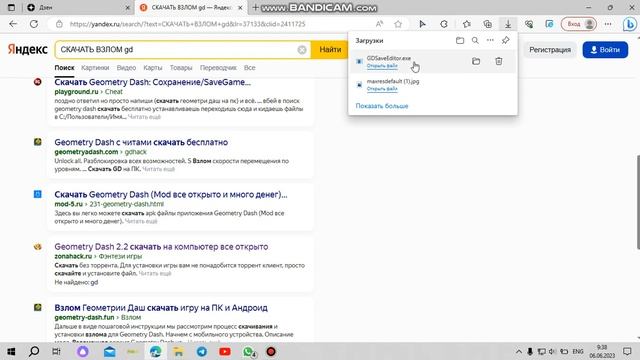The height and width of the screenshot is (360, 640).
Task: Open result Скачать Geometry Dash (Mod все открыто)
Action: pos(171,194)
